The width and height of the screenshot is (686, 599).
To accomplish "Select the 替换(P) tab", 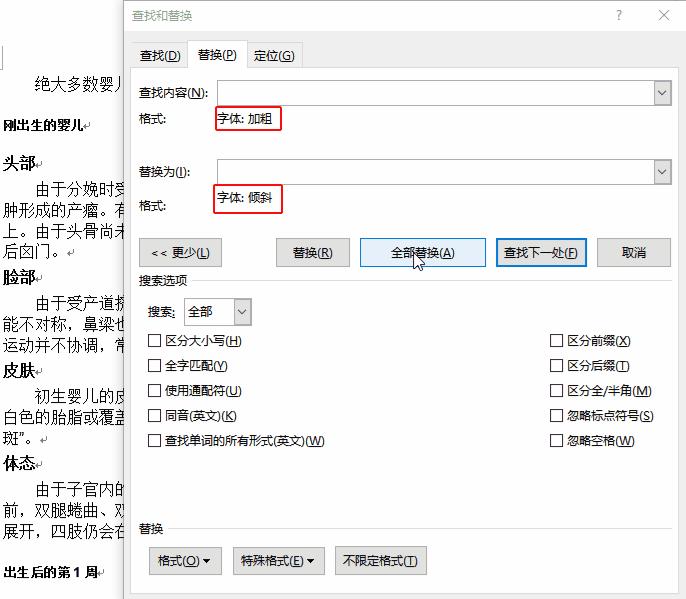I will 217,55.
